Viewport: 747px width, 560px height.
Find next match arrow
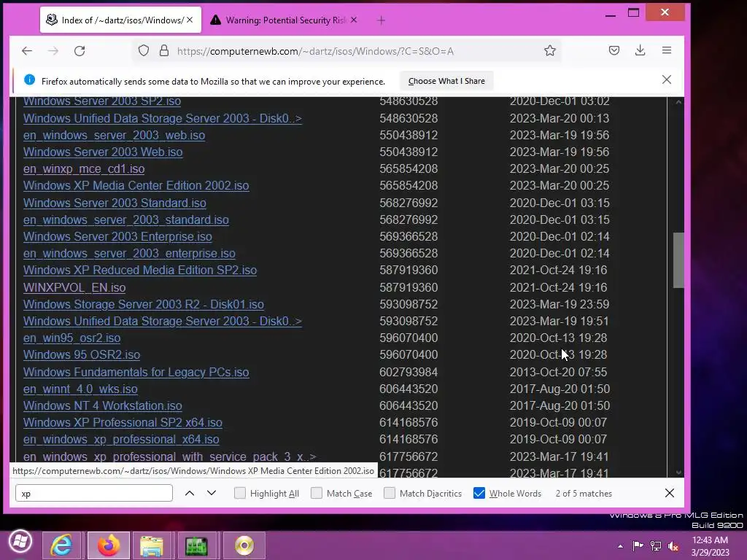[212, 494]
